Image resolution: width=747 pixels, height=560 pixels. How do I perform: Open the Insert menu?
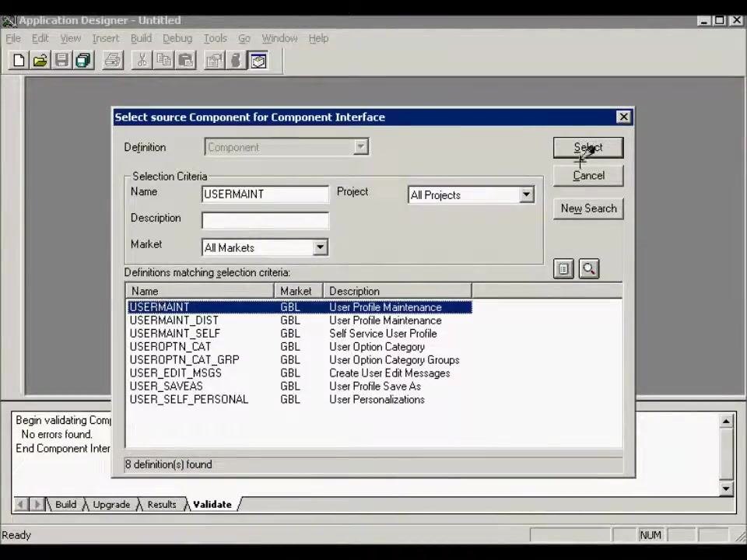tap(106, 38)
